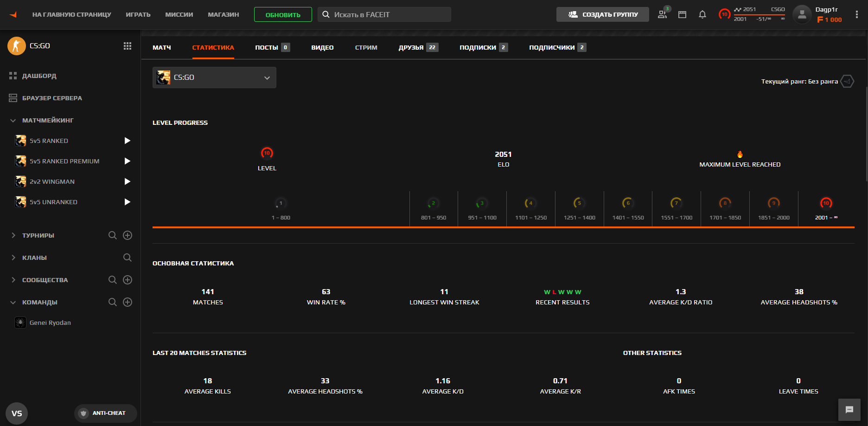868x426 pixels.
Task: Collapse the Матчмейкинг section
Action: [x=13, y=120]
